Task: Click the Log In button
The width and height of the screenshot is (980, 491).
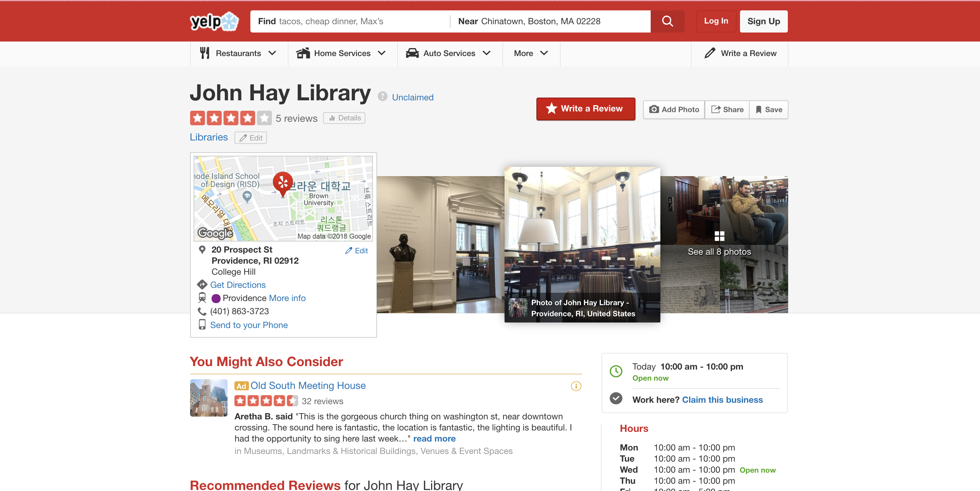Action: click(x=716, y=21)
